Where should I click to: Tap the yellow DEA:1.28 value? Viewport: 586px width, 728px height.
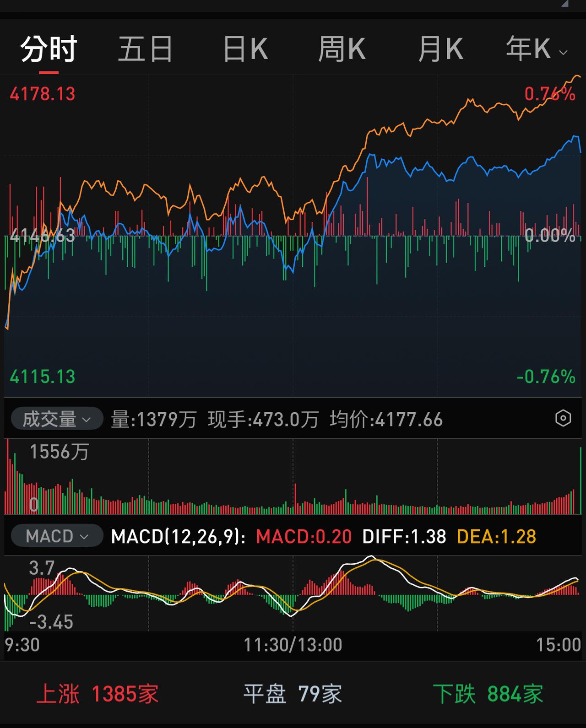click(497, 536)
